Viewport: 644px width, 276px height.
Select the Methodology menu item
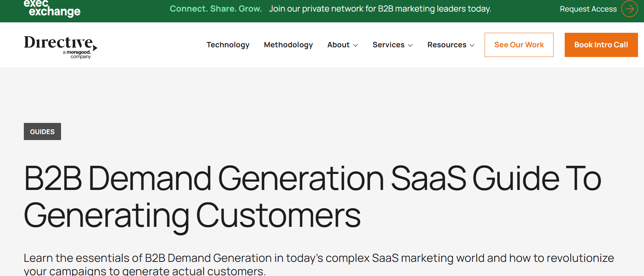click(288, 45)
